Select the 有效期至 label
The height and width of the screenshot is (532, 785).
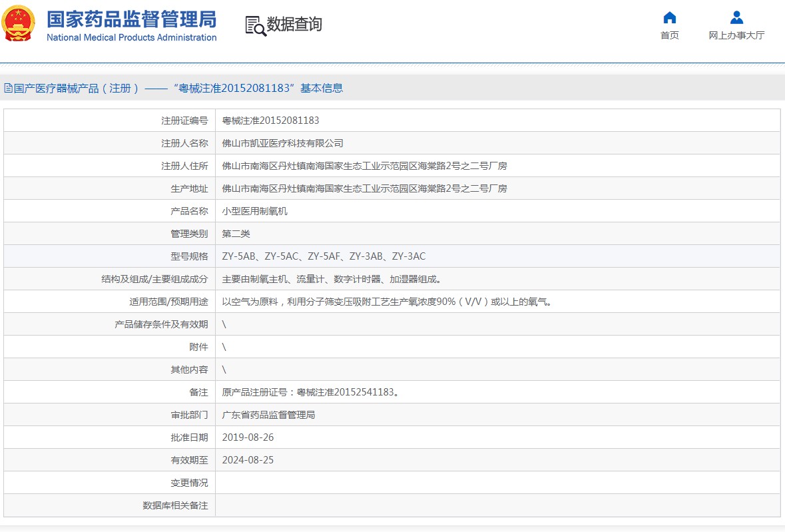pyautogui.click(x=188, y=460)
